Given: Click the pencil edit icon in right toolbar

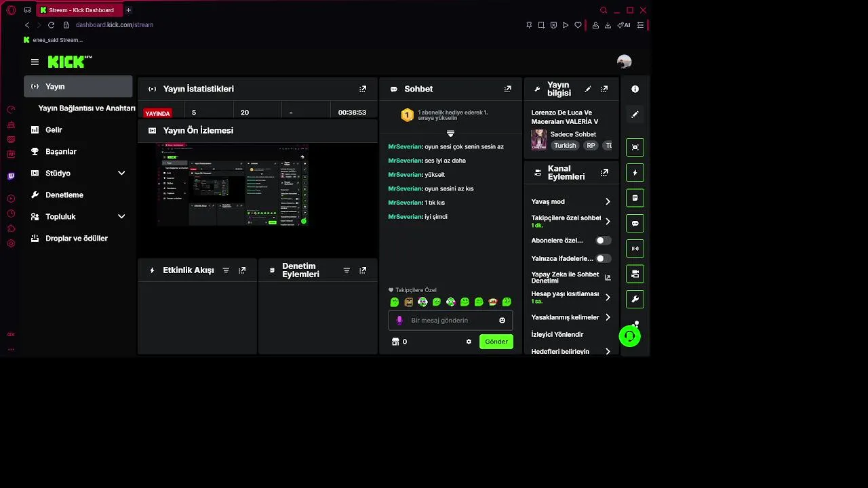Looking at the screenshot, I should coord(635,115).
